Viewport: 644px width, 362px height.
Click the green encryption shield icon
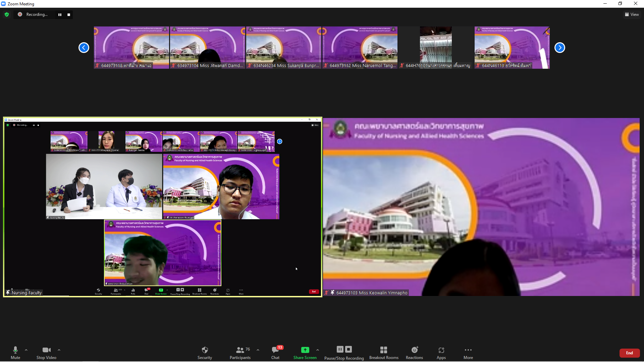coord(7,14)
